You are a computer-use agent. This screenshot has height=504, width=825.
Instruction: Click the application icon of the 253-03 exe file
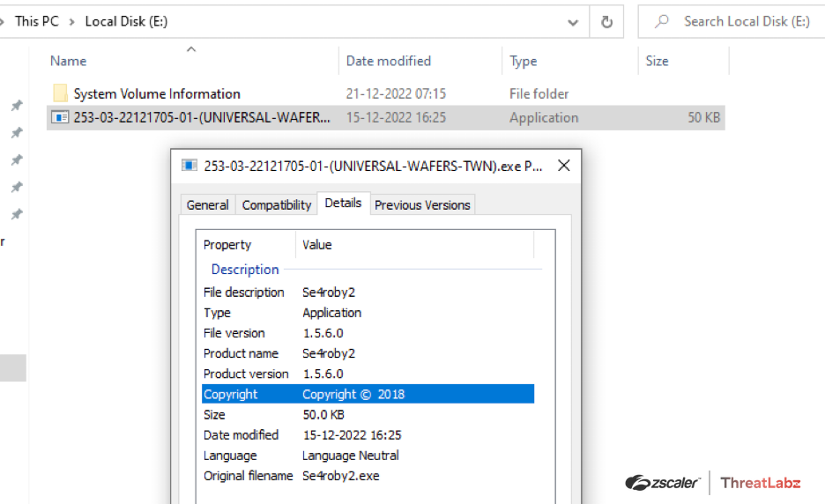(60, 117)
